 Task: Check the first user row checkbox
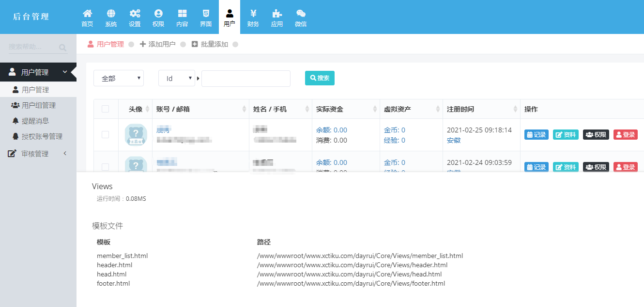tap(106, 135)
